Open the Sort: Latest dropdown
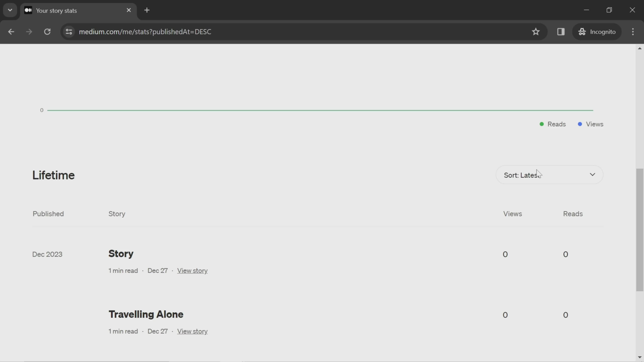This screenshot has width=644, height=362. coord(549,175)
